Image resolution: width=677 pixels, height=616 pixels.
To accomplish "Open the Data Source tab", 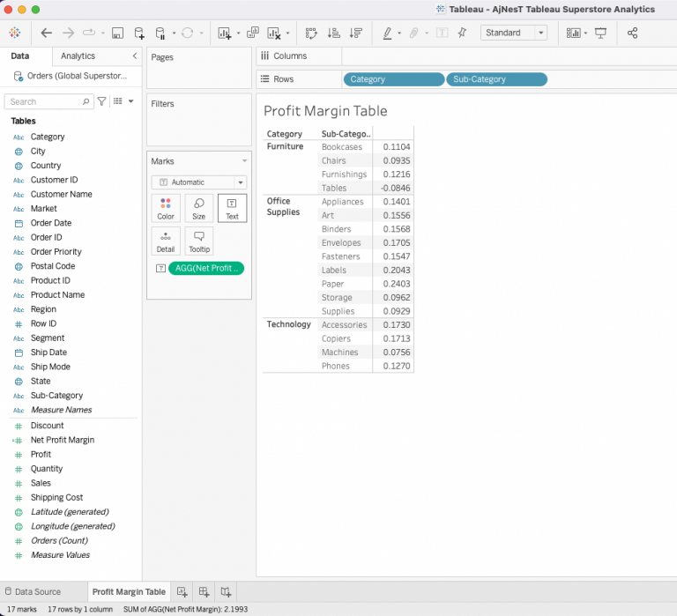I will [x=32, y=592].
